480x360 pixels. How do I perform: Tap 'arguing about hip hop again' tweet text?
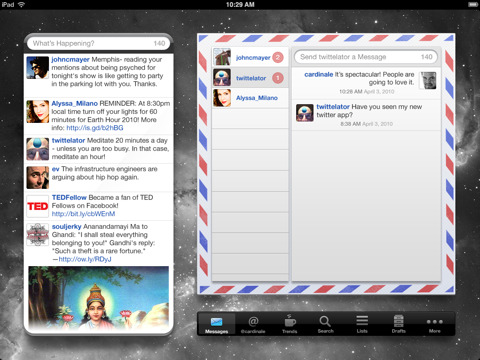[95, 177]
